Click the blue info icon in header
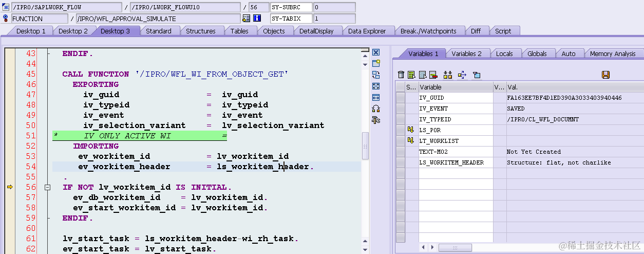Image resolution: width=644 pixels, height=254 pixels. click(x=257, y=19)
